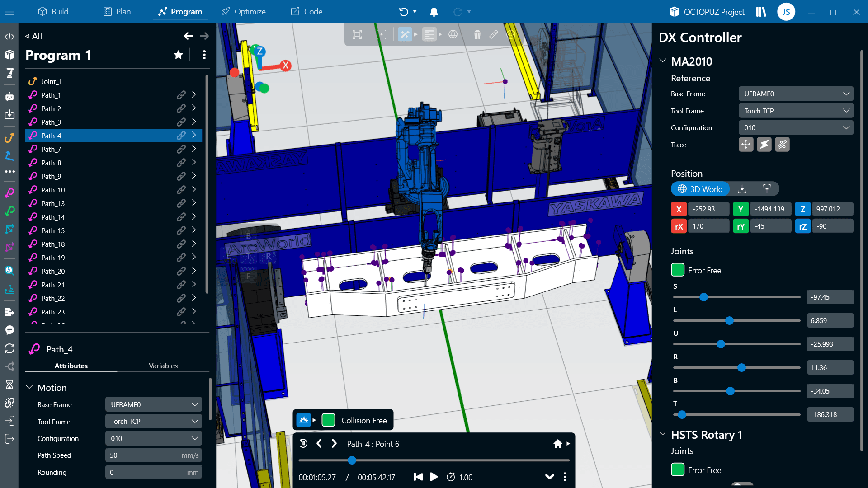Toggle the link icon on Path_7
Image resolution: width=868 pixels, height=488 pixels.
[x=181, y=149]
